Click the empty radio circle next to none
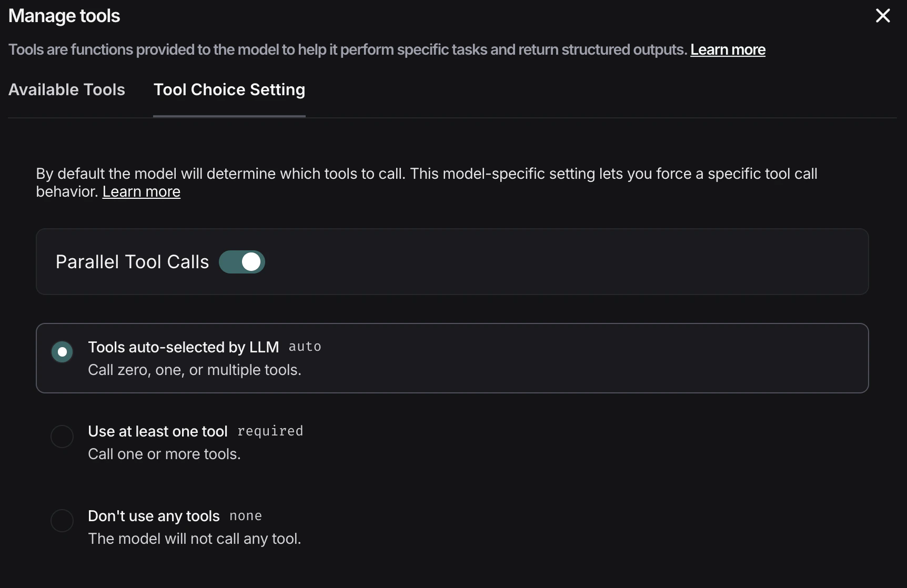The height and width of the screenshot is (588, 907). click(x=62, y=521)
